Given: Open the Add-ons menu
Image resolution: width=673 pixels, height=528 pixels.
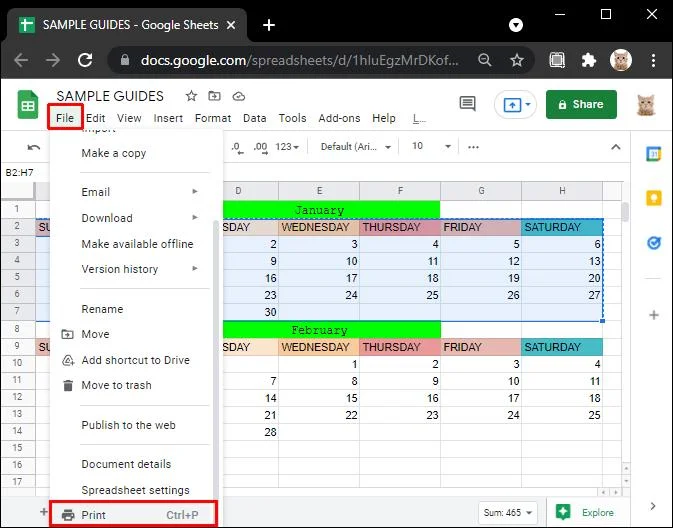Looking at the screenshot, I should point(339,118).
